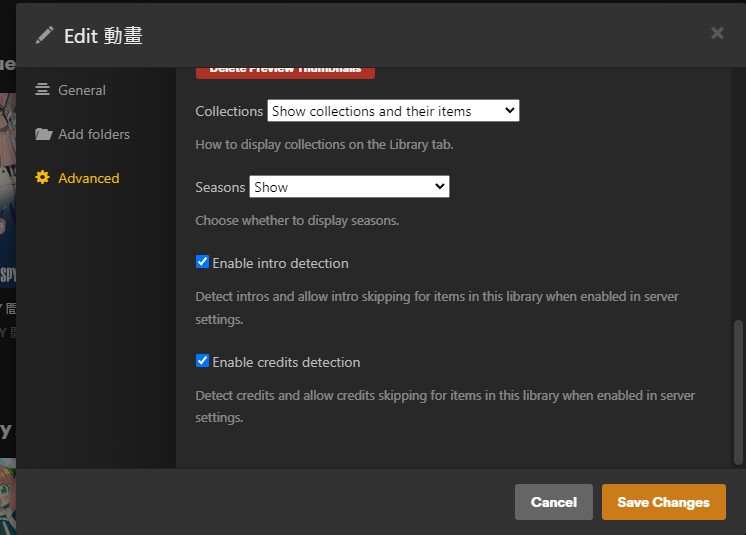The height and width of the screenshot is (535, 746).
Task: Click the anime poster thumbnail behind dialog
Action: [7, 190]
